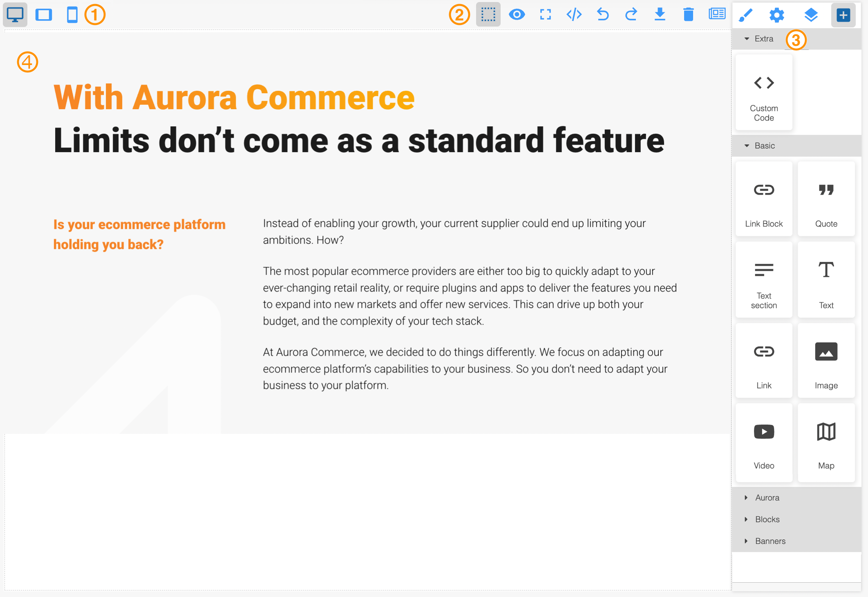This screenshot has width=868, height=597.
Task: Clear canvas with trash icon
Action: pos(688,15)
